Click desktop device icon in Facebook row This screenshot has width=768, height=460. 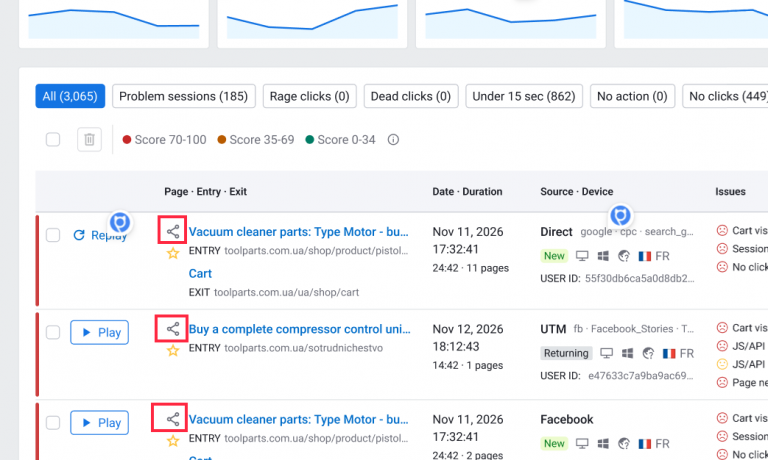(582, 443)
